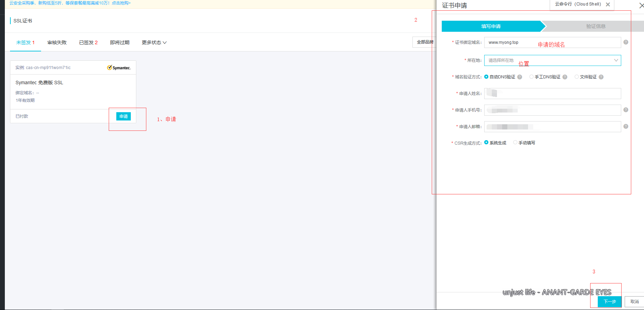Click the 绑定域名 label on card
The width and height of the screenshot is (644, 310).
click(24, 93)
